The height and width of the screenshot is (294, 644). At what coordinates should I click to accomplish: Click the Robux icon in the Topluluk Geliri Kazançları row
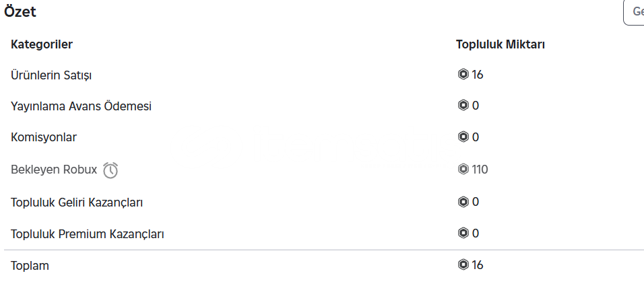click(463, 202)
